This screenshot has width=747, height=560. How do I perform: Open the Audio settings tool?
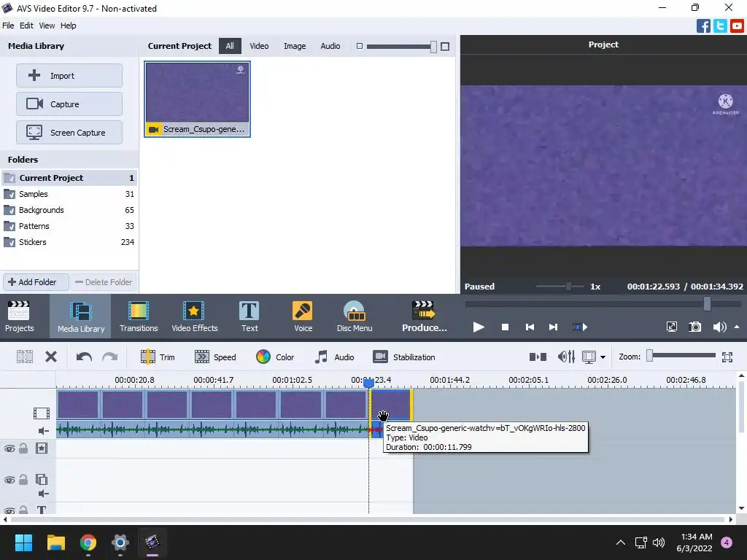pos(334,357)
